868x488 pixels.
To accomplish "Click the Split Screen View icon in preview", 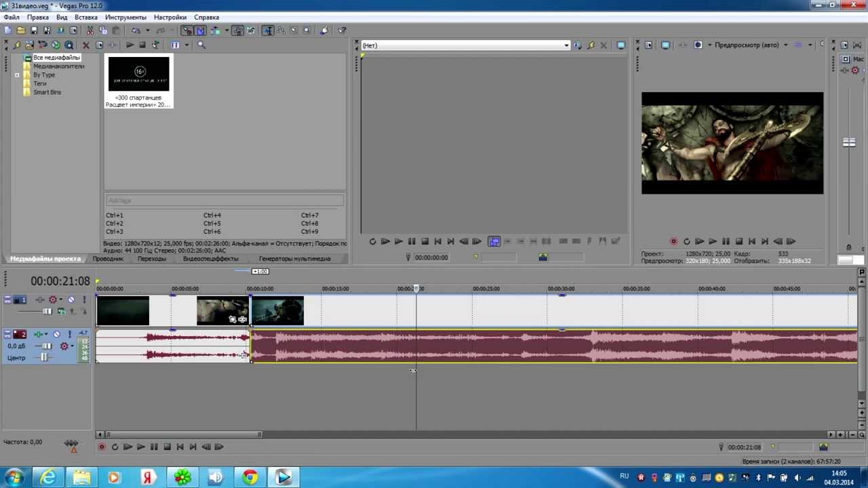I will tap(698, 45).
